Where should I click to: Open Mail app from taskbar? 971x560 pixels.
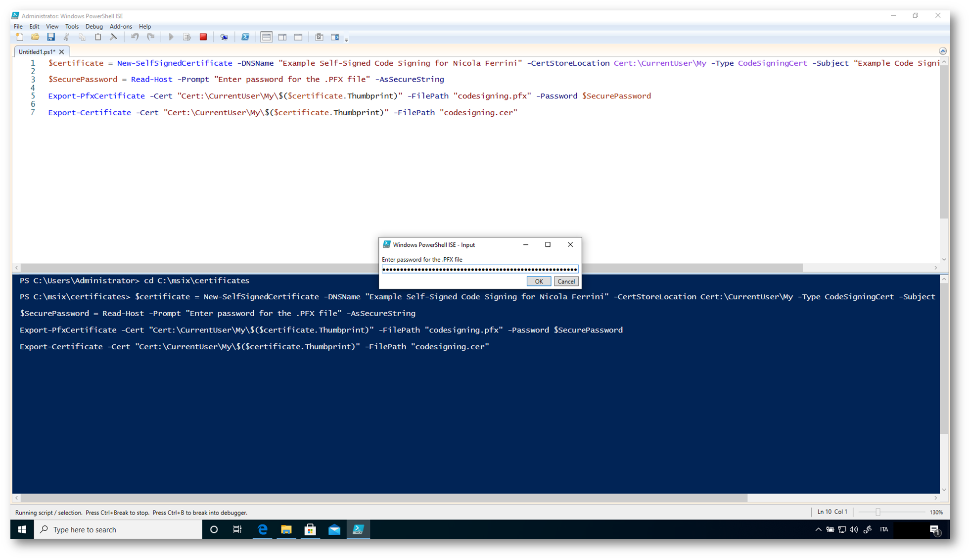pyautogui.click(x=334, y=529)
